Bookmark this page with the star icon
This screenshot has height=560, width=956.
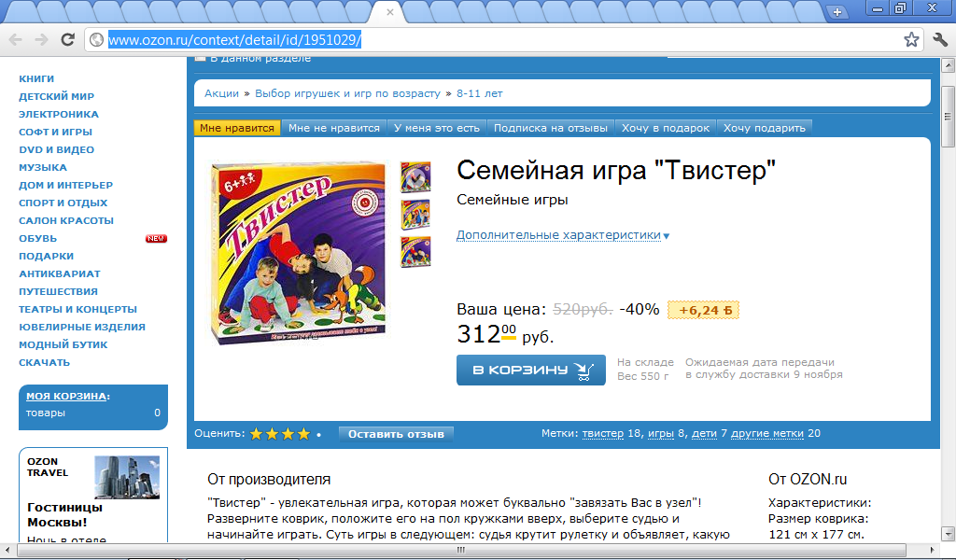coord(911,39)
